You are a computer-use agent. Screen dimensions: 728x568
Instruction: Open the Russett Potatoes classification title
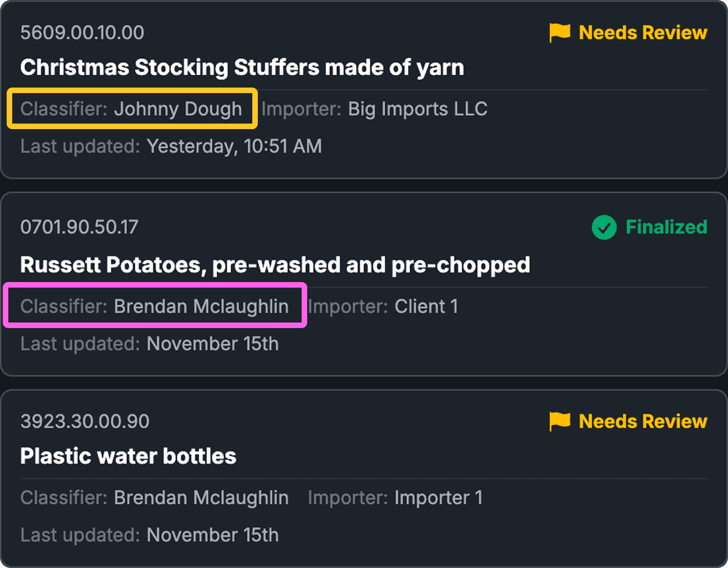pyautogui.click(x=275, y=265)
